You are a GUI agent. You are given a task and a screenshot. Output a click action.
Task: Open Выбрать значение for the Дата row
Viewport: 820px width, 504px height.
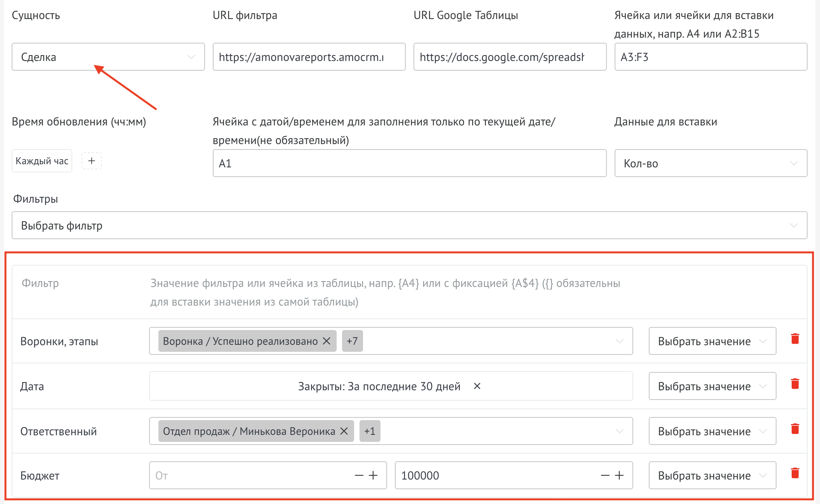712,386
